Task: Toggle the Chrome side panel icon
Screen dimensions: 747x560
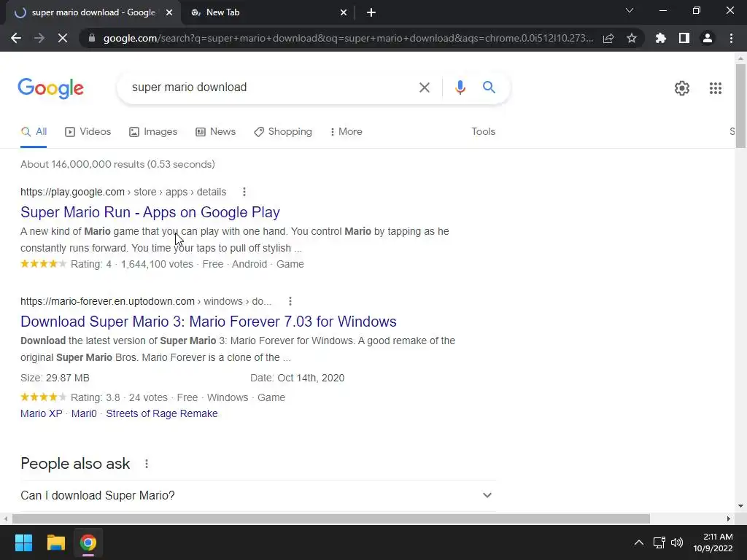Action: [x=684, y=38]
